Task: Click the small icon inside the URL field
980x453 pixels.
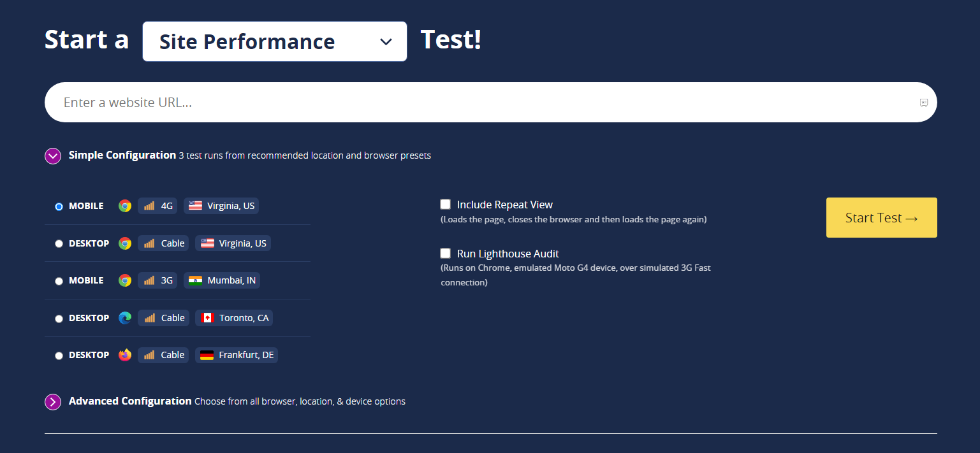Action: (x=923, y=103)
